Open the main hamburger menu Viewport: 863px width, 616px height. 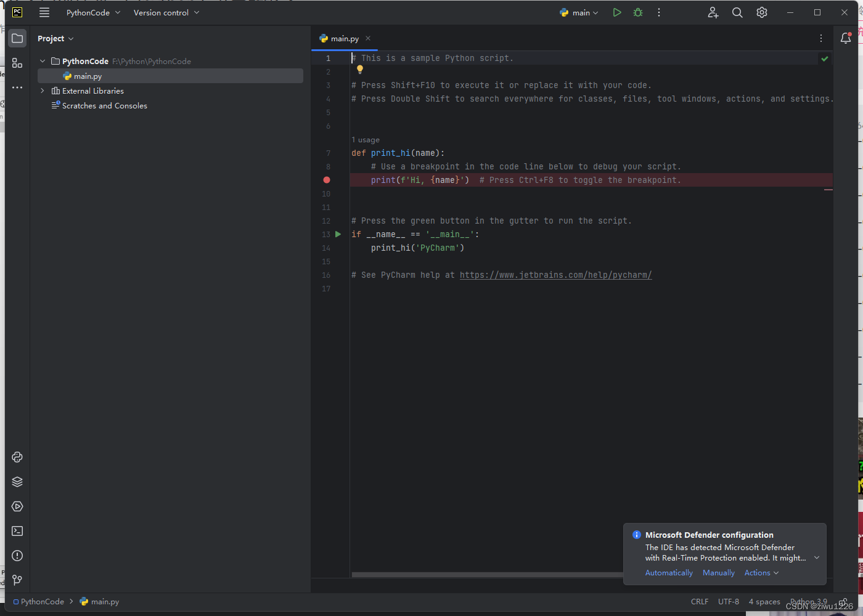pos(44,12)
